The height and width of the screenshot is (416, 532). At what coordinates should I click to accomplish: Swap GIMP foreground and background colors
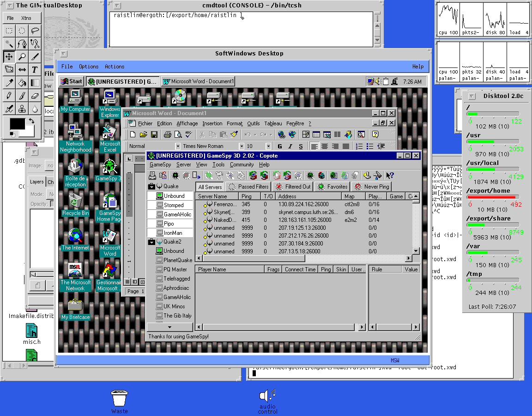(x=31, y=121)
